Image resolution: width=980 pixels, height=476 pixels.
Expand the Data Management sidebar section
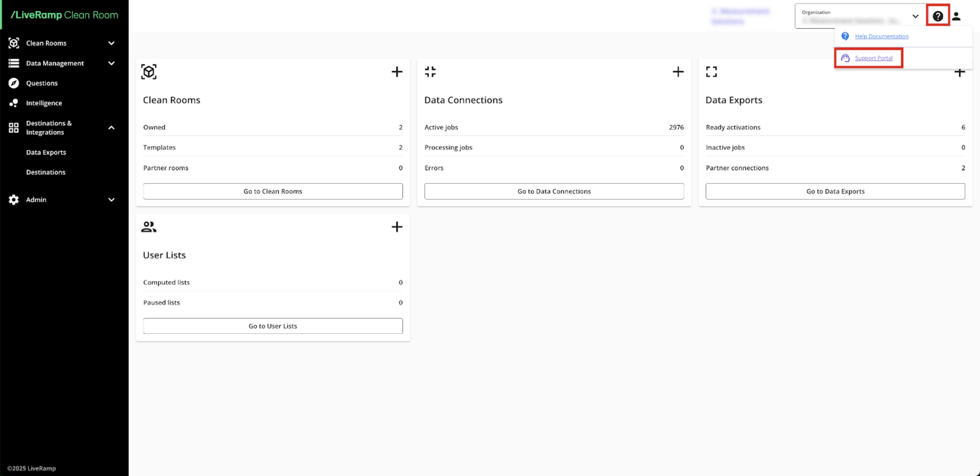111,63
